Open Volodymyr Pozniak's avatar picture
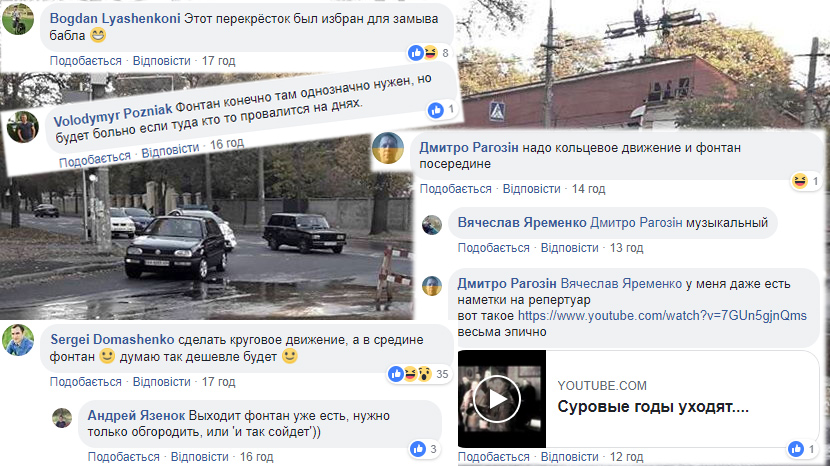This screenshot has height=466, width=830. 23,127
